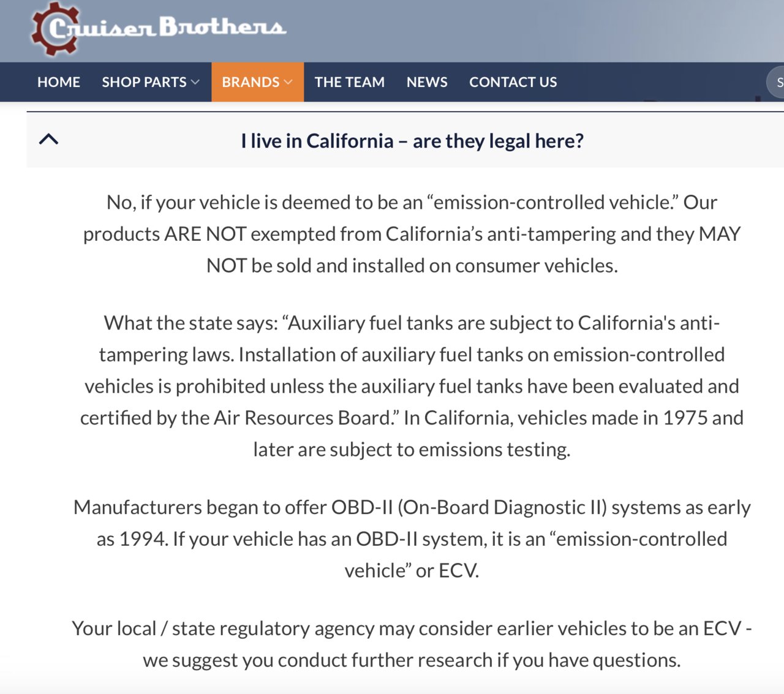Click the line 'vehicle" or ECV.'
Image resolution: width=784 pixels, height=694 pixels.
pos(412,571)
